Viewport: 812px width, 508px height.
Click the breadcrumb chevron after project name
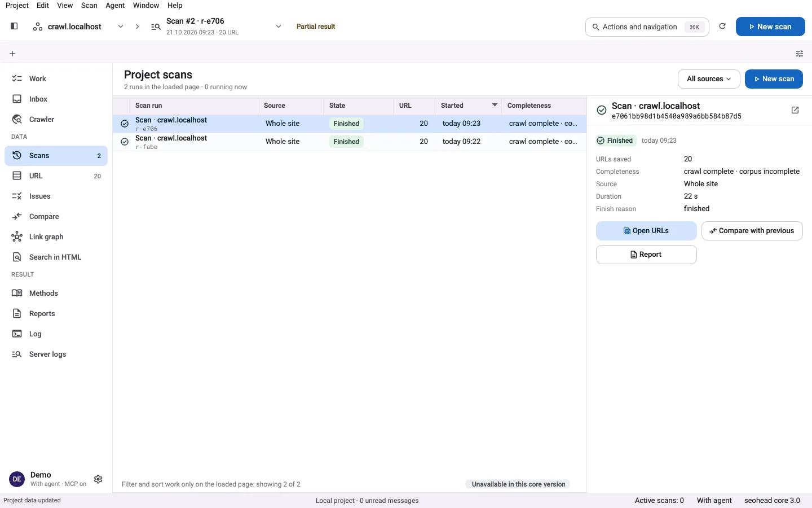137,27
